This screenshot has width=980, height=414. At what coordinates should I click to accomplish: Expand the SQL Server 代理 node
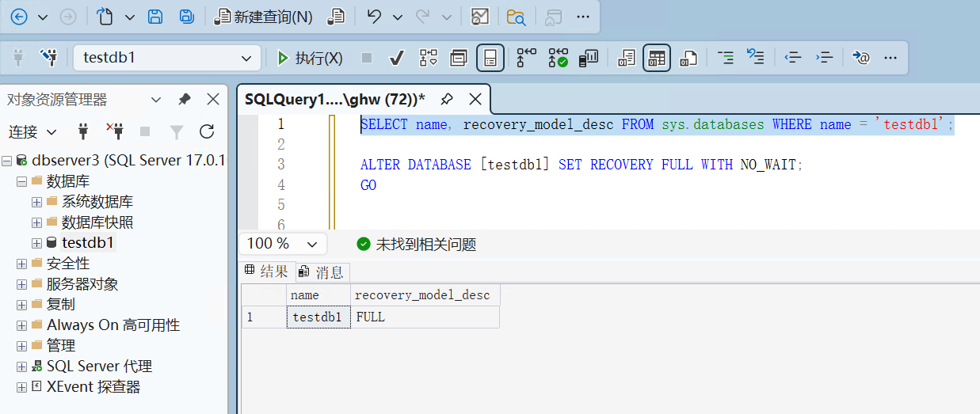21,367
